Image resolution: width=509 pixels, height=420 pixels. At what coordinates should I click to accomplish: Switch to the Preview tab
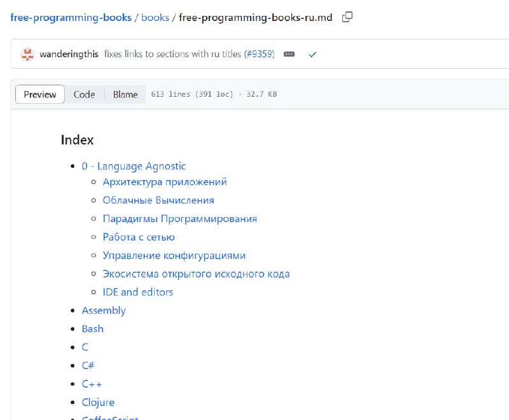[x=40, y=94]
